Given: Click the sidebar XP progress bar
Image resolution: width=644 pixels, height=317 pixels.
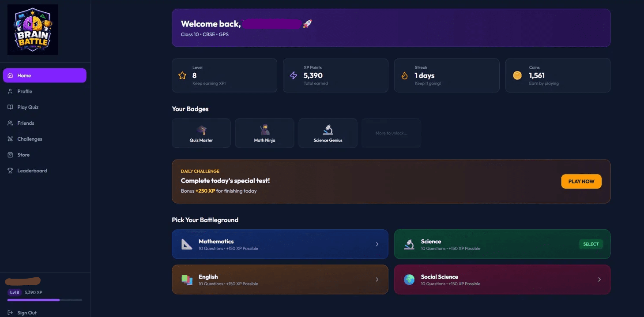Looking at the screenshot, I should click(x=45, y=300).
